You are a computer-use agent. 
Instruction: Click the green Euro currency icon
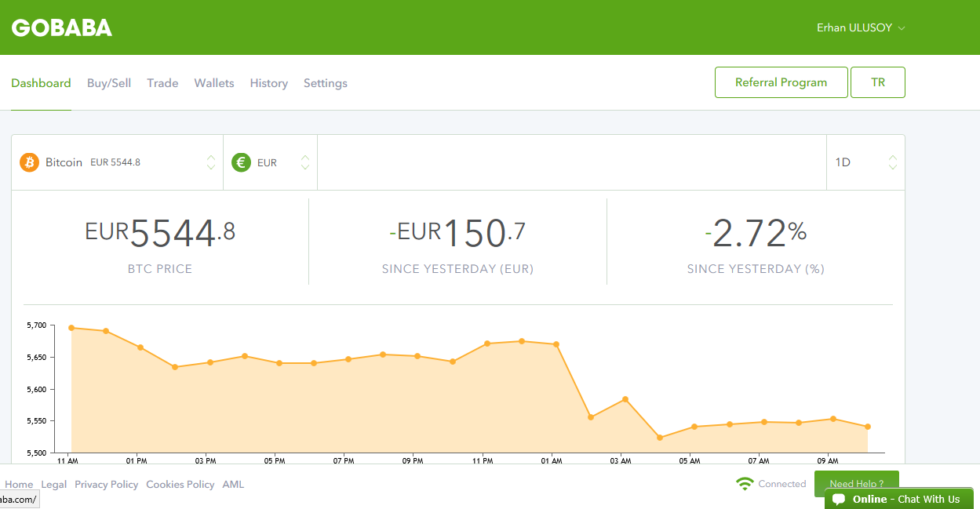click(x=241, y=162)
